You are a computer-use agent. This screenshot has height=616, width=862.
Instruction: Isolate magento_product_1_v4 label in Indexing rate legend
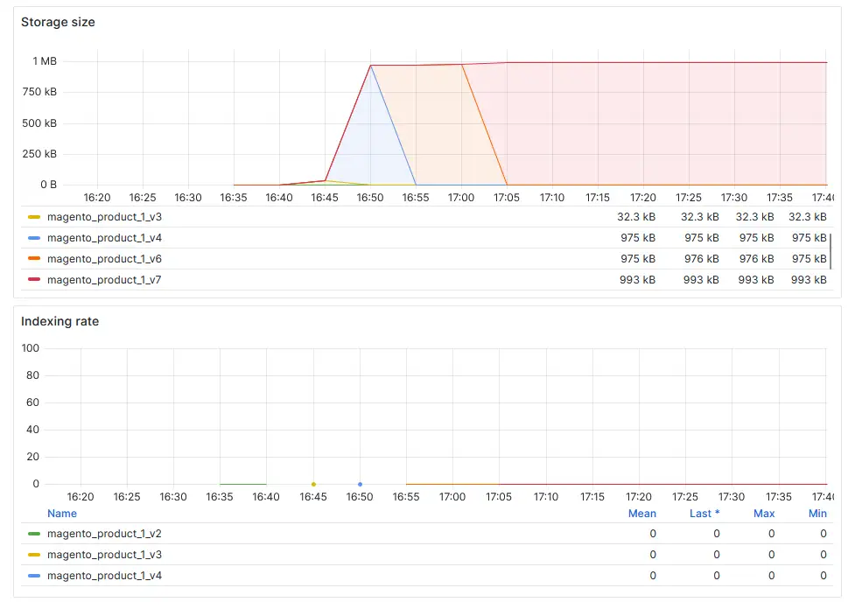tap(104, 576)
